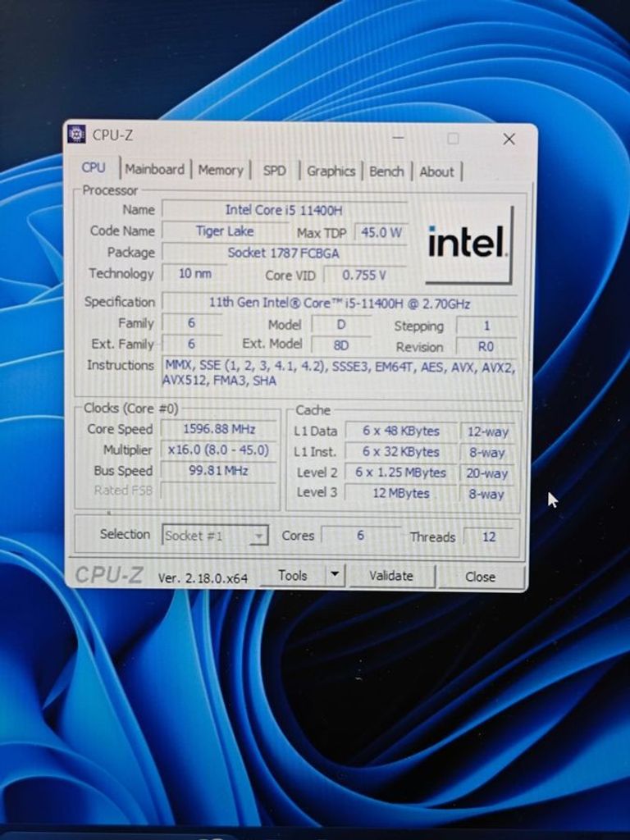This screenshot has height=840, width=630.
Task: Click the Bus Speed value 99.81 MHz
Action: click(x=218, y=470)
